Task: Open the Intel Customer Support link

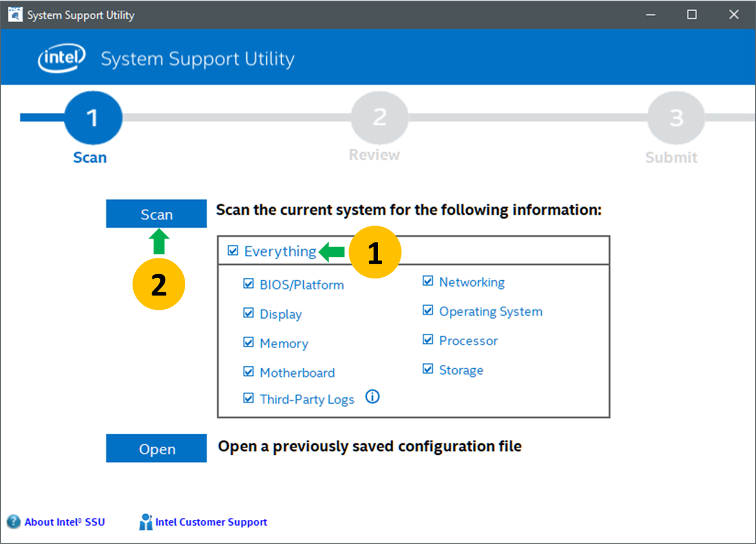Action: click(x=211, y=522)
